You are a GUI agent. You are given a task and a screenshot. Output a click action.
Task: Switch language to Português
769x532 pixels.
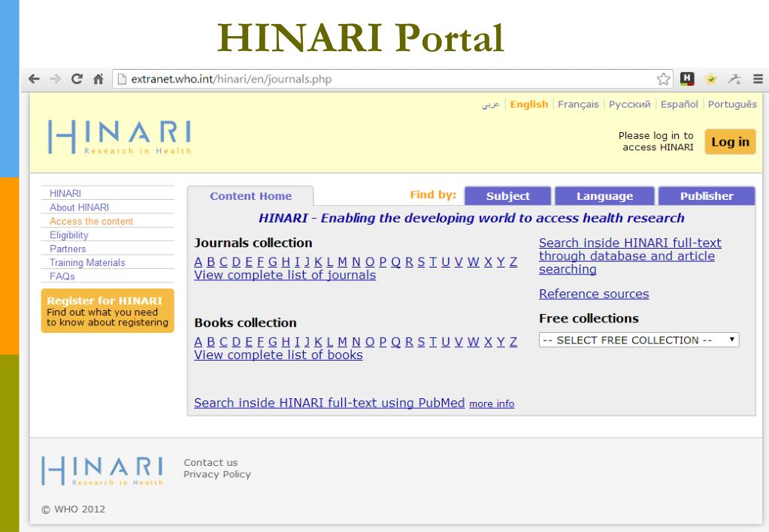[x=731, y=104]
